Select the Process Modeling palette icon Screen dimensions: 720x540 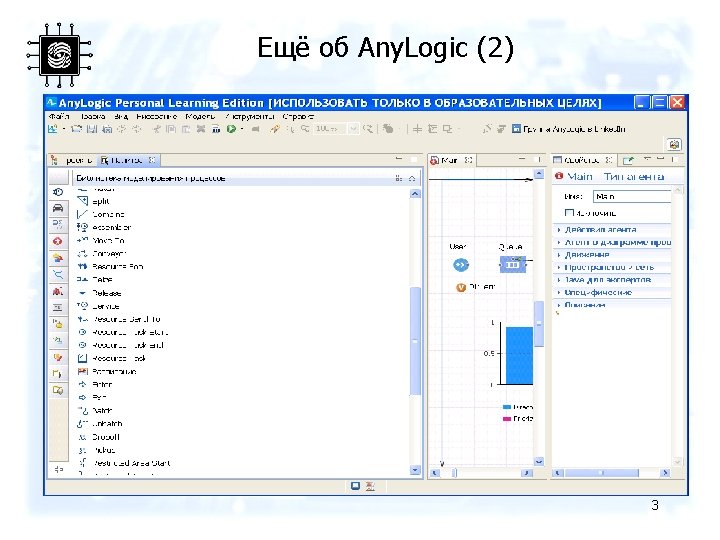tap(58, 192)
